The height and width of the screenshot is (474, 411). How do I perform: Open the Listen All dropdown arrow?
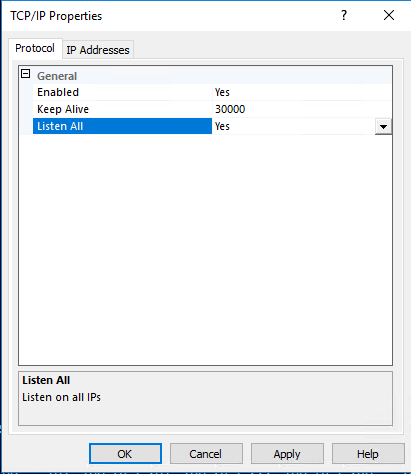click(x=383, y=127)
